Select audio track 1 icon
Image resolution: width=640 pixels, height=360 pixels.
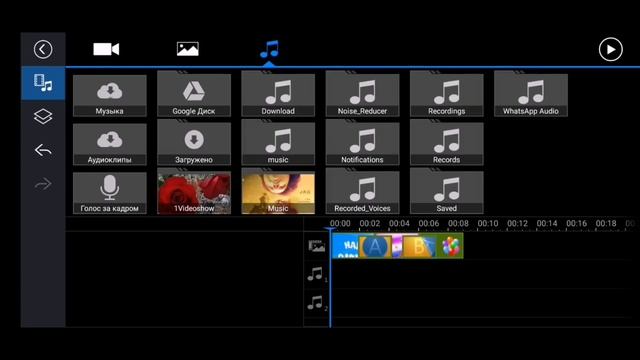coord(316,274)
